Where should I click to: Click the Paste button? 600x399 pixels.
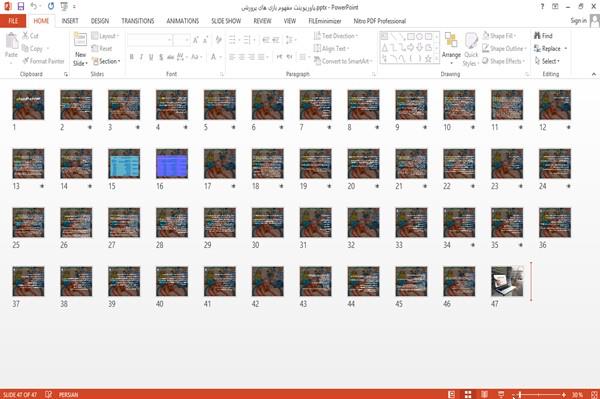[x=11, y=46]
